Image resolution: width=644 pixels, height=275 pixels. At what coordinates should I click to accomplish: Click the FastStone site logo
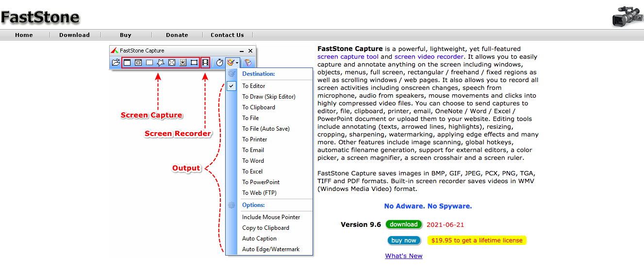(x=40, y=17)
